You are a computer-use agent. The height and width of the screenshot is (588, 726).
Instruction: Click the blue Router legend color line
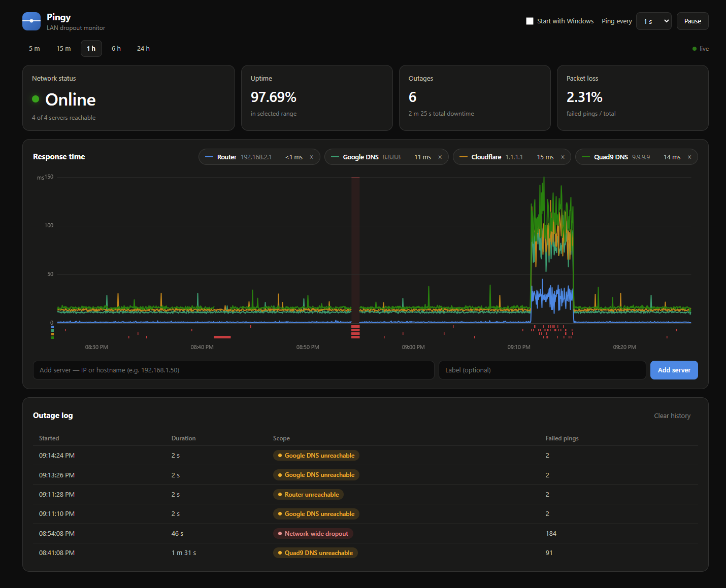tap(209, 157)
